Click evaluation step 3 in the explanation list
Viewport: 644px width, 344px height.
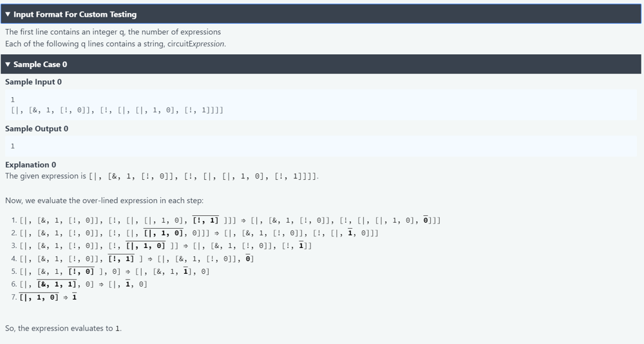tap(161, 245)
